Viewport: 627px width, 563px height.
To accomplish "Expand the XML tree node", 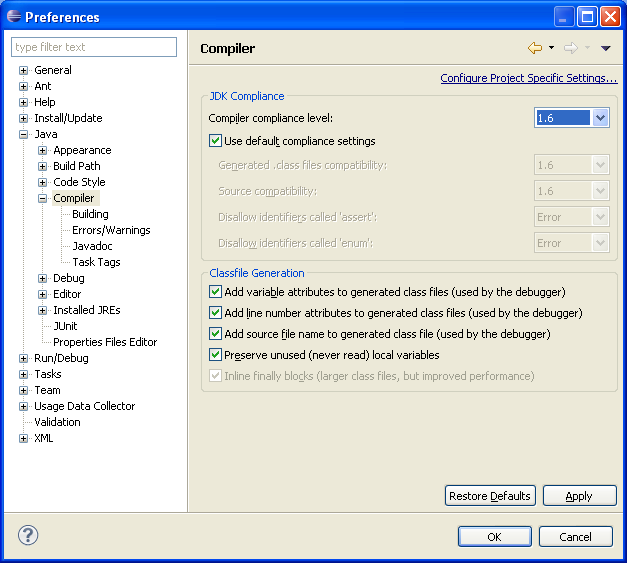I will click(23, 438).
